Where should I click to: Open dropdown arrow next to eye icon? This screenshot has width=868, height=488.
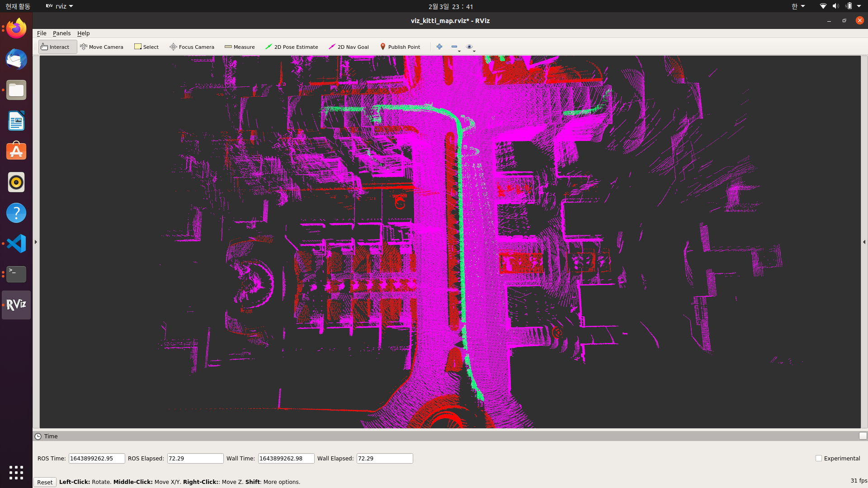(x=474, y=51)
